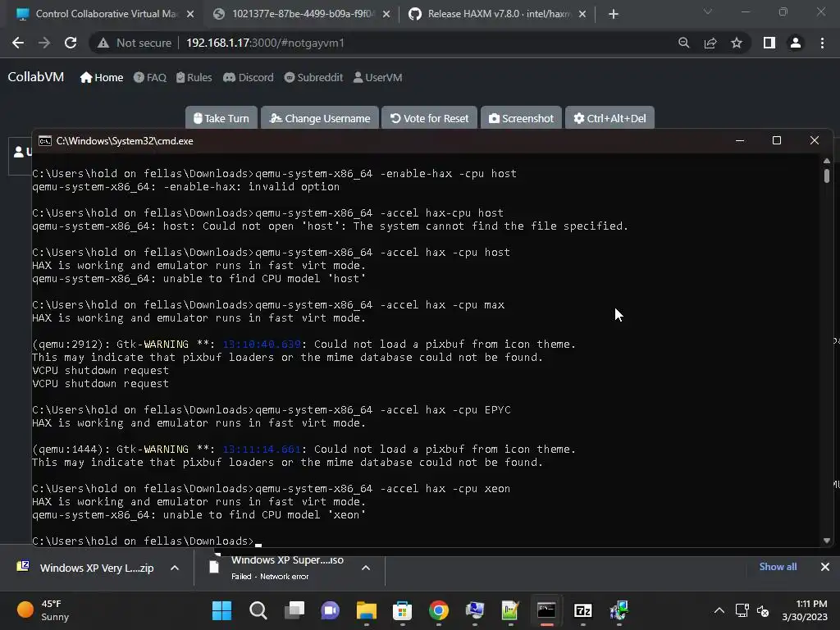Screen dimensions: 840x630
Task: Open a new browser tab
Action: coord(614,14)
